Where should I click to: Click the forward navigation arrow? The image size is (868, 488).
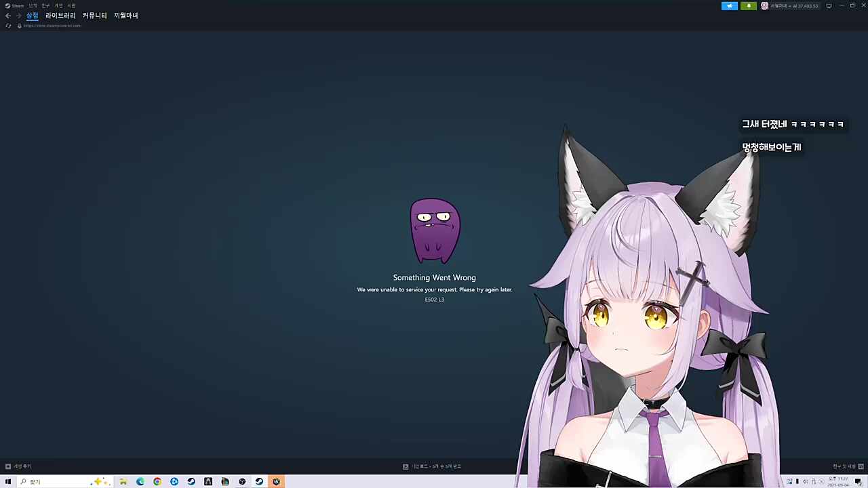[x=18, y=16]
